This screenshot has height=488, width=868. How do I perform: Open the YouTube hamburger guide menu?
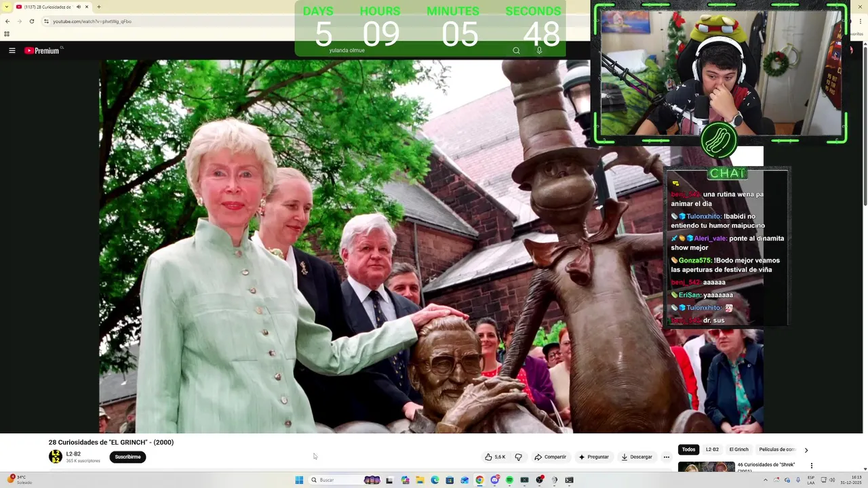[12, 50]
